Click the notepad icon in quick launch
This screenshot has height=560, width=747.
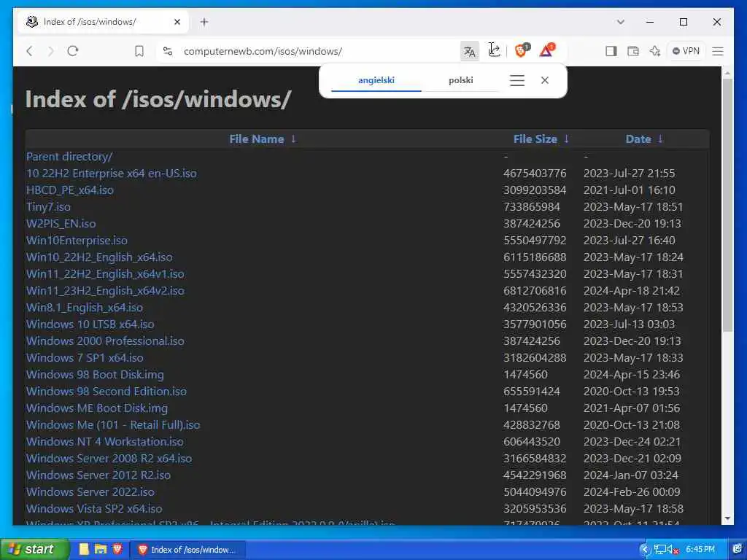coord(84,549)
